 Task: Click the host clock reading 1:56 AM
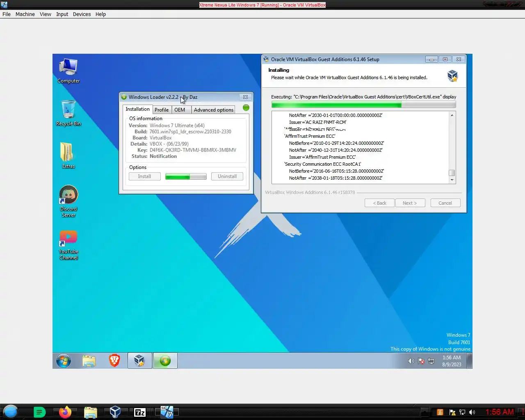pos(500,412)
